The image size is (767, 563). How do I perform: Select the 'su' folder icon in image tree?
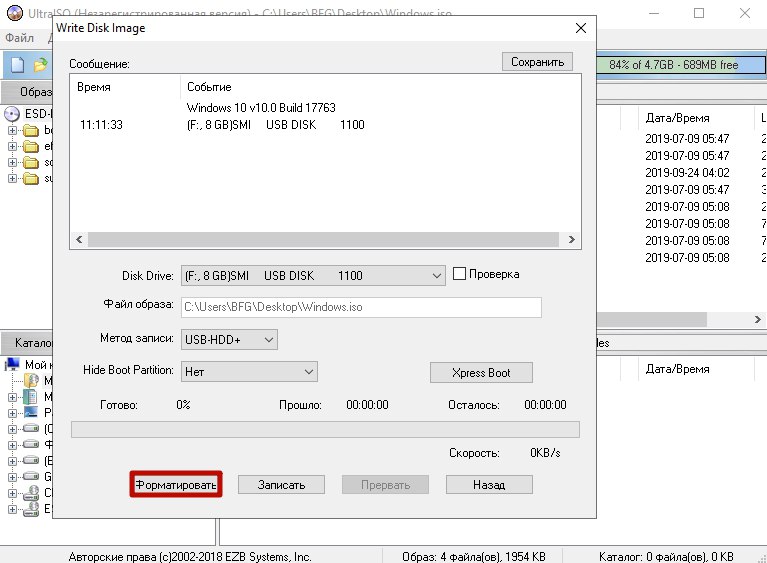point(31,179)
